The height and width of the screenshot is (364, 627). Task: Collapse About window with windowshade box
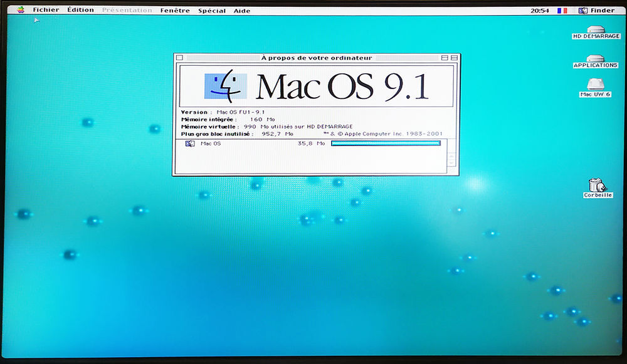[x=454, y=58]
